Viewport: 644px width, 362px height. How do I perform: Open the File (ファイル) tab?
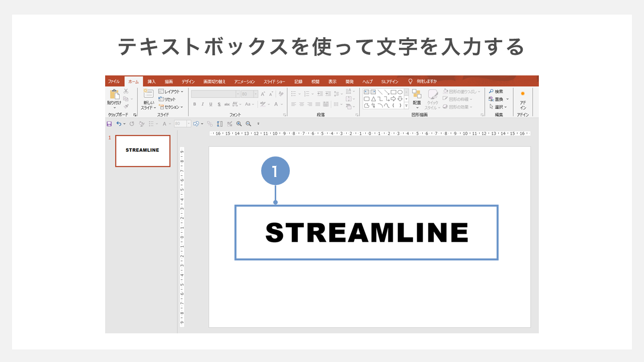coord(114,81)
